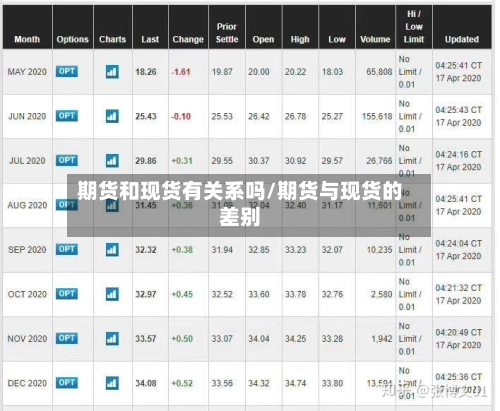Open the chart icon for DEC 2020
This screenshot has height=411, width=500.
(112, 383)
